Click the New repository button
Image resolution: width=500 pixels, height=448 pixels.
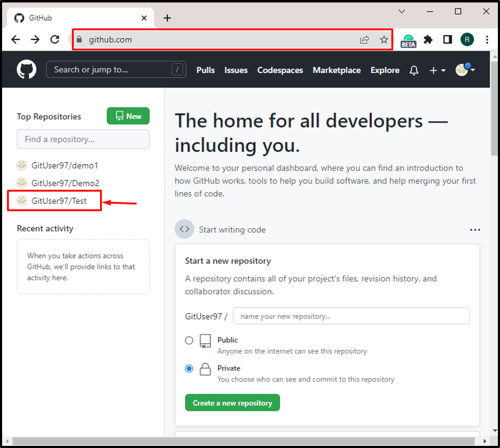(128, 116)
